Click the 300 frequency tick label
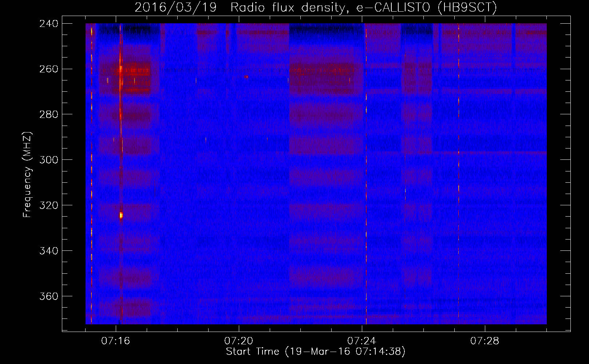Viewport: 589px width, 364px height. point(49,160)
